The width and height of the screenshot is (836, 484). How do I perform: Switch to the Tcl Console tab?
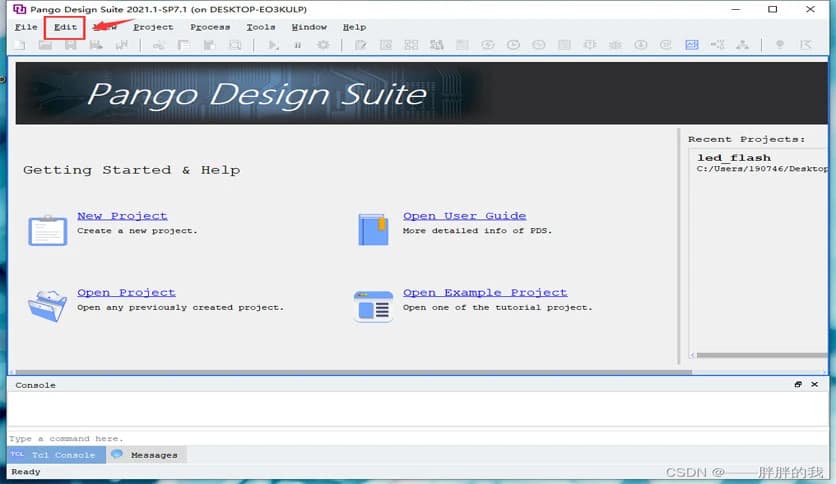(57, 455)
